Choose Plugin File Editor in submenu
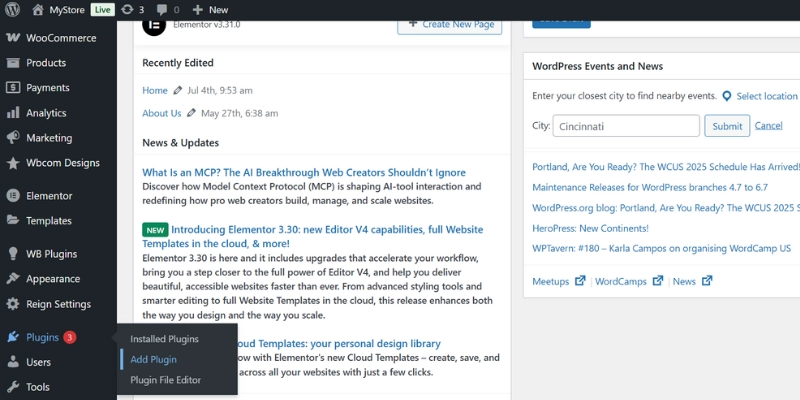This screenshot has height=400, width=800. coord(165,380)
